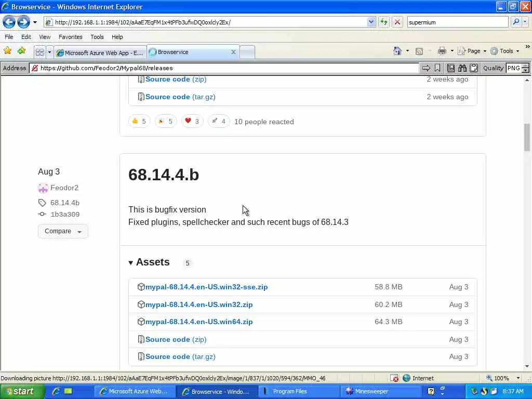Open the File menu
532x399 pixels.
coord(9,37)
